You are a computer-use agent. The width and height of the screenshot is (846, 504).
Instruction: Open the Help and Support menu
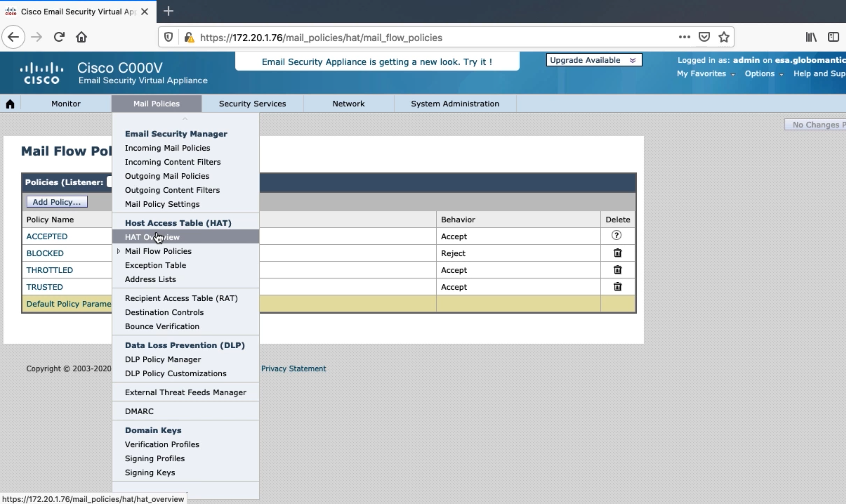click(820, 74)
